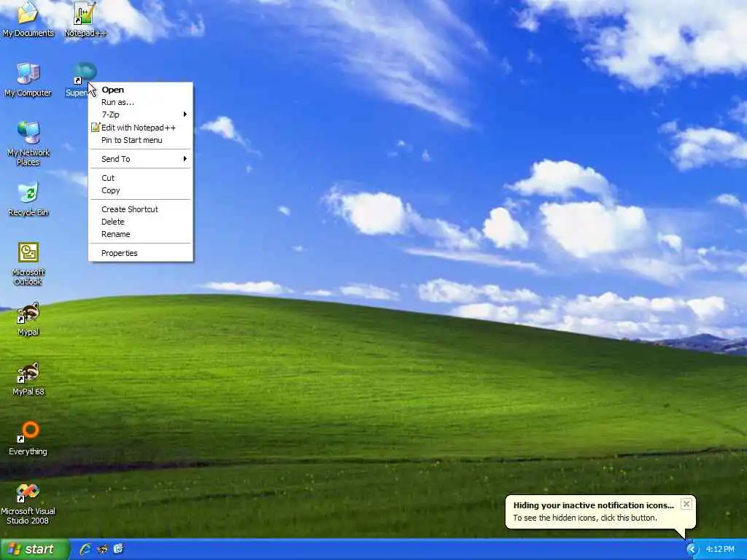This screenshot has height=560, width=747.
Task: Select the My Computer desktop icon
Action: pyautogui.click(x=28, y=79)
